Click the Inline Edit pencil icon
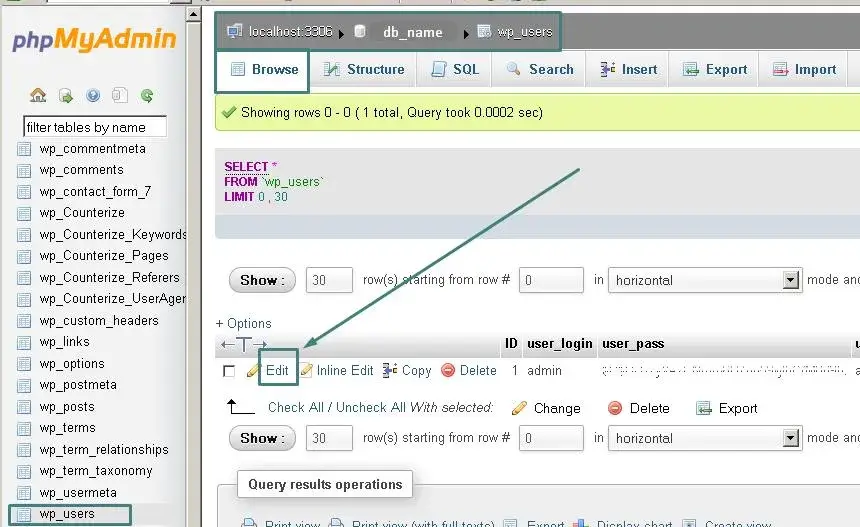Viewport: 860px width, 527px height. (307, 371)
